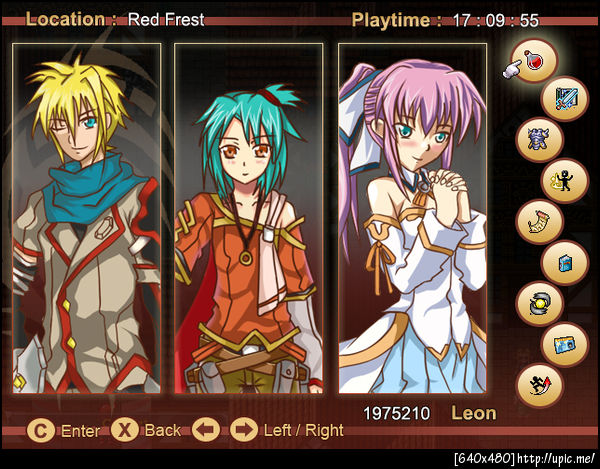The height and width of the screenshot is (469, 600).
Task: Select the teal-haired character portrait
Action: (x=249, y=218)
